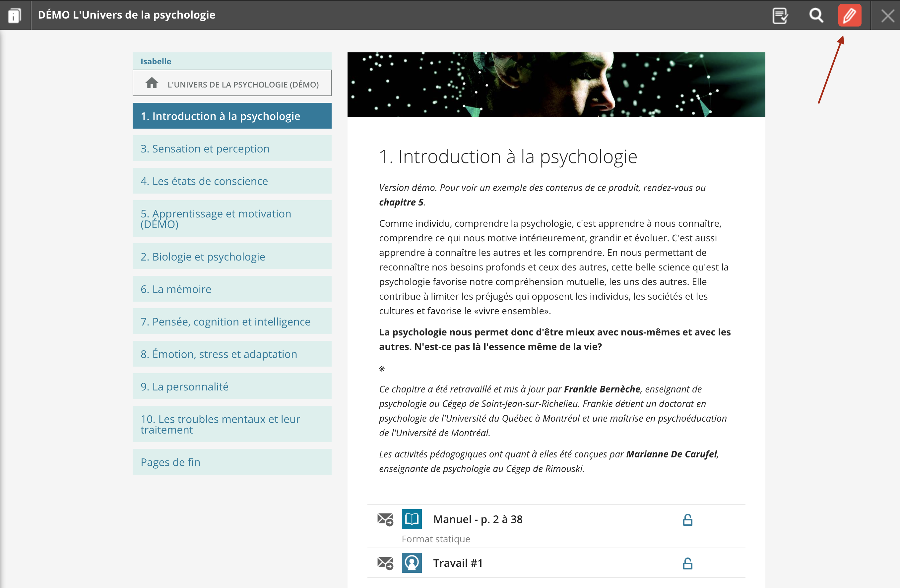Open chapter 5. Apprentissage et motivation (DÉMO)
This screenshot has height=588, width=900.
coord(232,218)
